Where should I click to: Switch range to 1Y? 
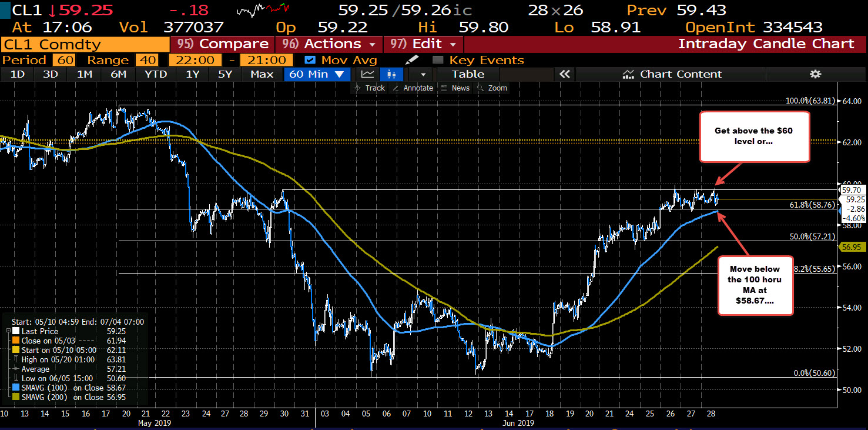tap(192, 74)
